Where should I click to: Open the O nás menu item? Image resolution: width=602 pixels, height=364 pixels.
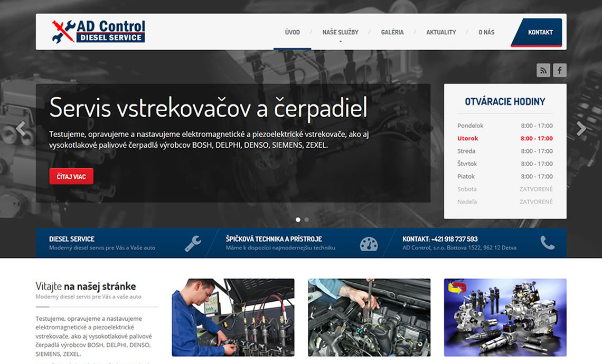[x=486, y=32]
